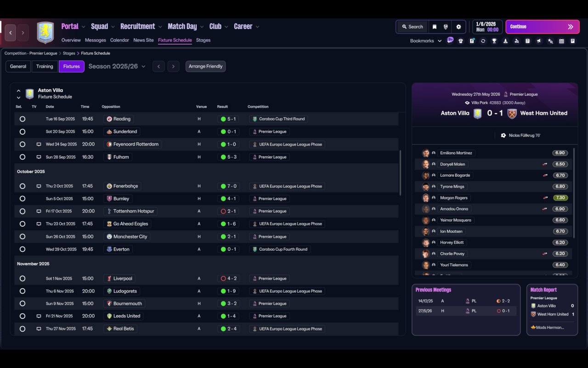Click the TV icon on the Tottenham Hotspur row
This screenshot has width=588, height=368.
click(39, 211)
